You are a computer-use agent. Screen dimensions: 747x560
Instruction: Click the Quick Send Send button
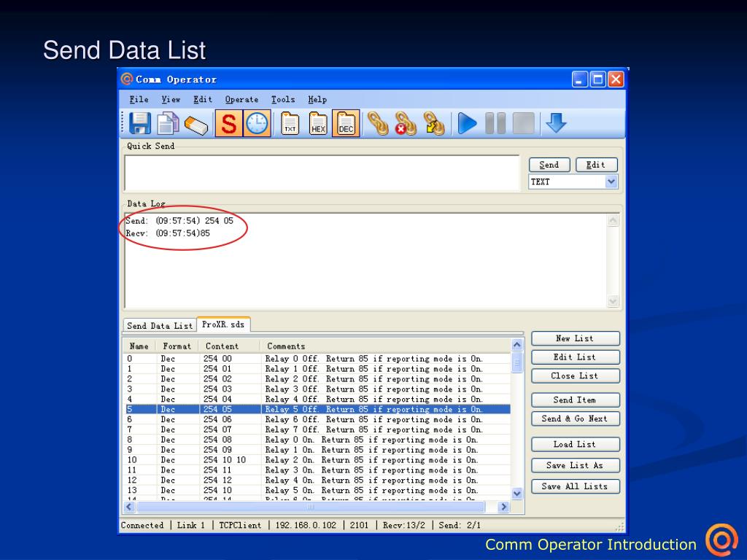click(549, 165)
